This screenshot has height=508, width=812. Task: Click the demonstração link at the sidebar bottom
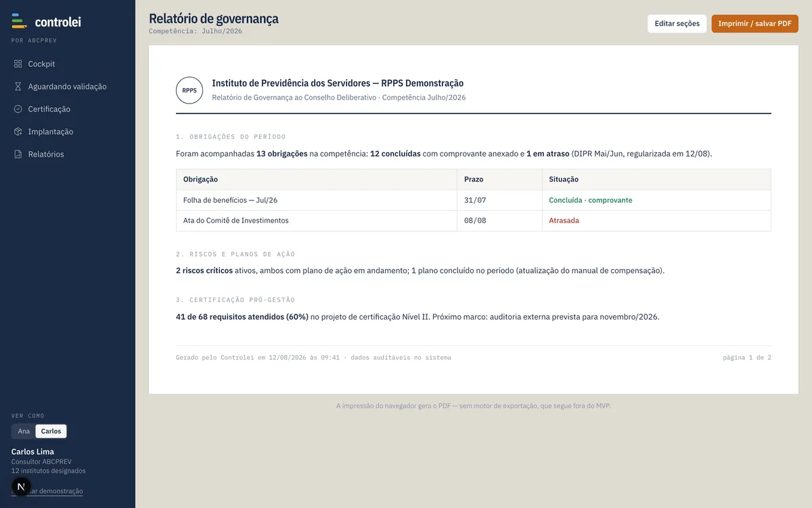(x=47, y=491)
